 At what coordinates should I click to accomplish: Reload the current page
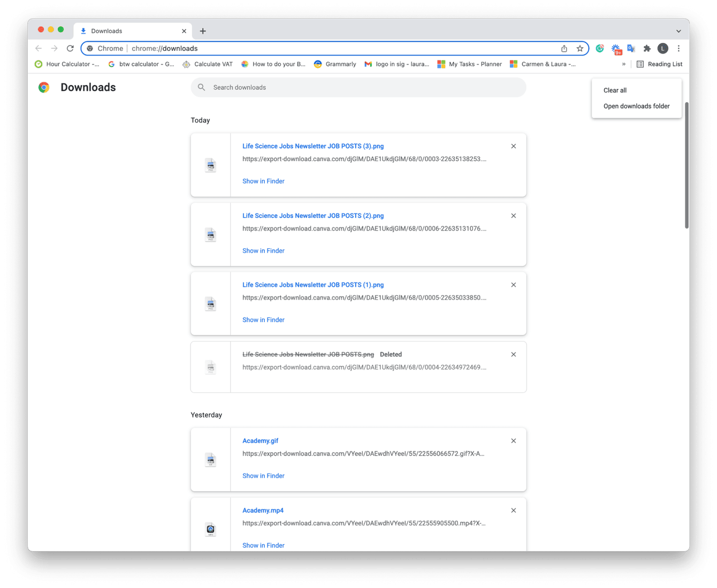pos(70,48)
